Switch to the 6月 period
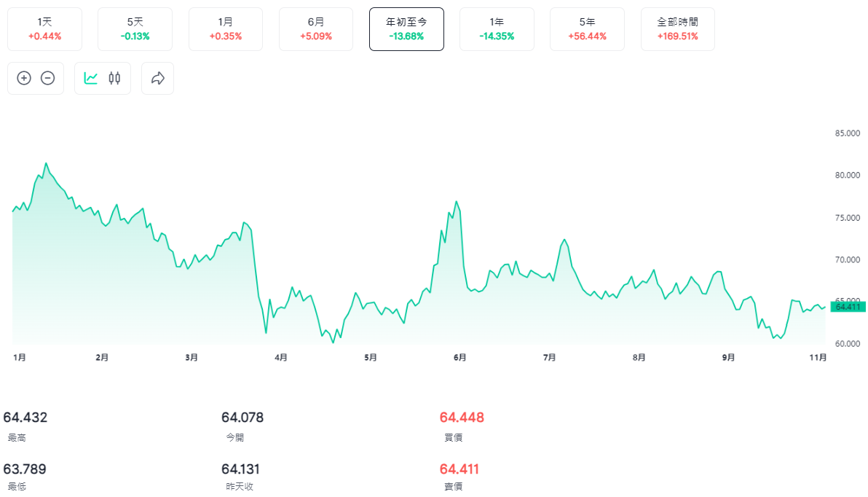 pyautogui.click(x=315, y=29)
